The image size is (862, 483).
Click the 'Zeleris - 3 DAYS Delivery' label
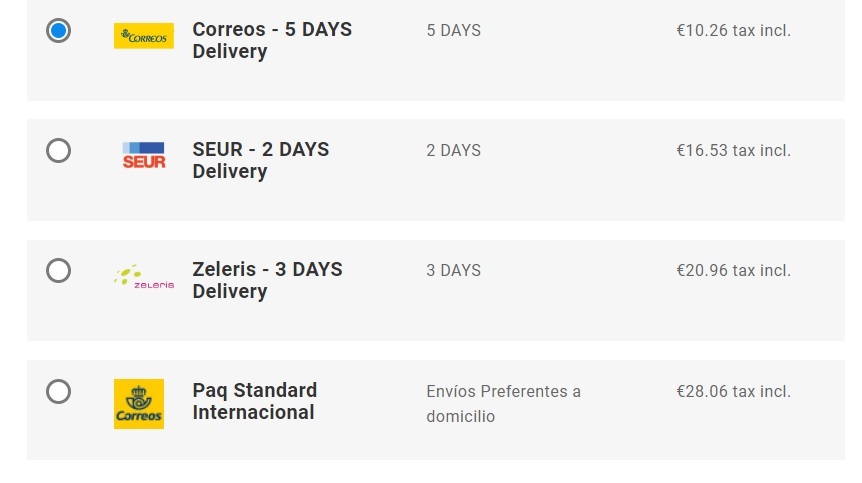click(267, 280)
